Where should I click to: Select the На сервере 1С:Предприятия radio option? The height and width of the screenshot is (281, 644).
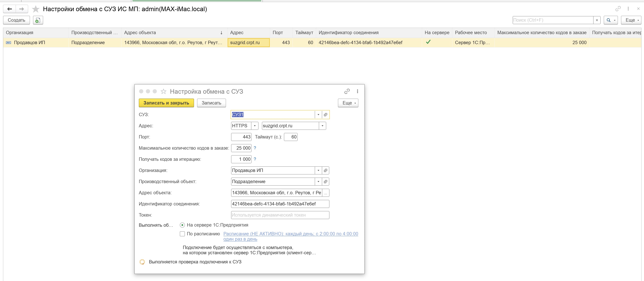click(x=182, y=225)
